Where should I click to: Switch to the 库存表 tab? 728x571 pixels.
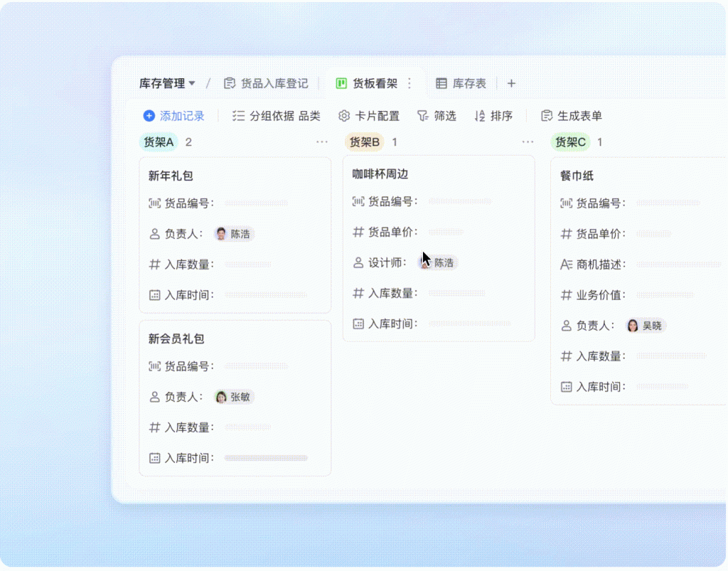tap(469, 83)
